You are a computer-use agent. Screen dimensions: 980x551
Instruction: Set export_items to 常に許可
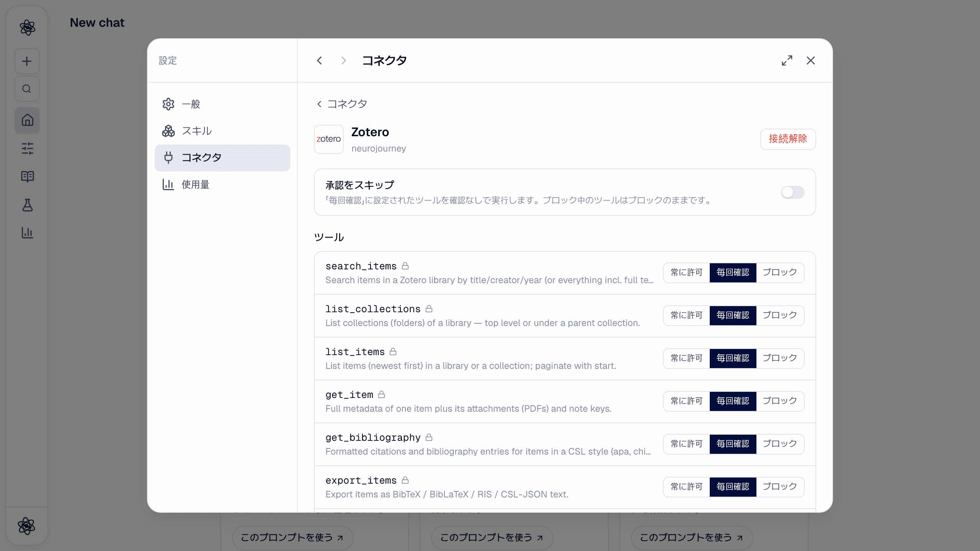click(x=687, y=487)
